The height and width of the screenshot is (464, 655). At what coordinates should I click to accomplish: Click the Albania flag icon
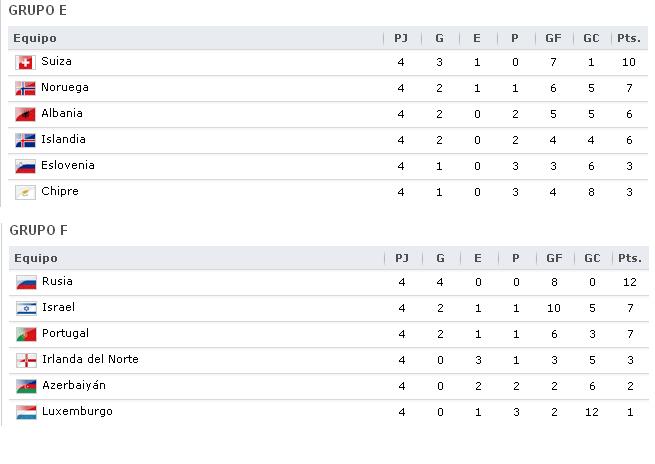click(x=25, y=114)
